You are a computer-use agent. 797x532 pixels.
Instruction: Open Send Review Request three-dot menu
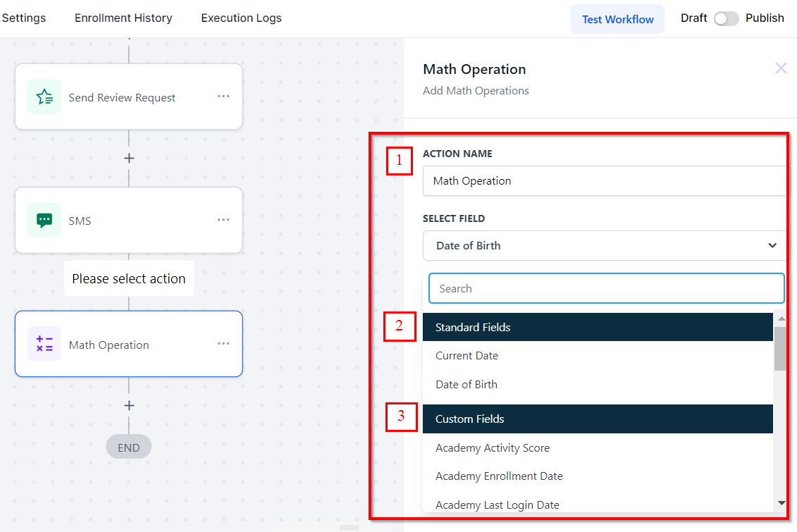tap(223, 96)
